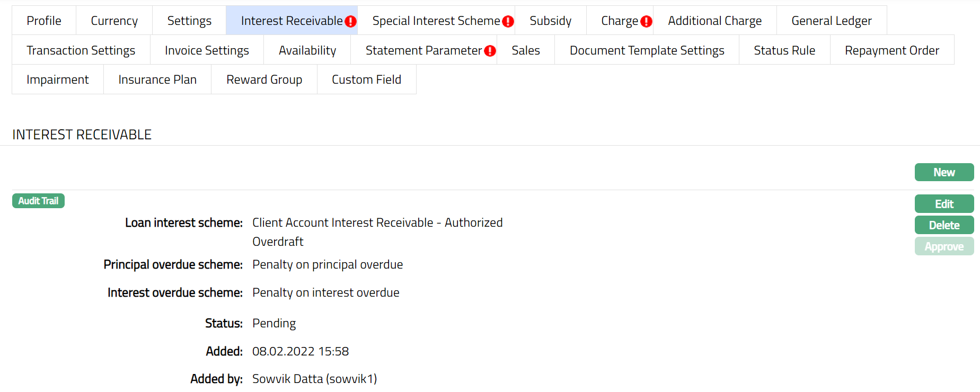Switch to the Availability tab
Viewport: 980px width, 392px height.
[307, 50]
